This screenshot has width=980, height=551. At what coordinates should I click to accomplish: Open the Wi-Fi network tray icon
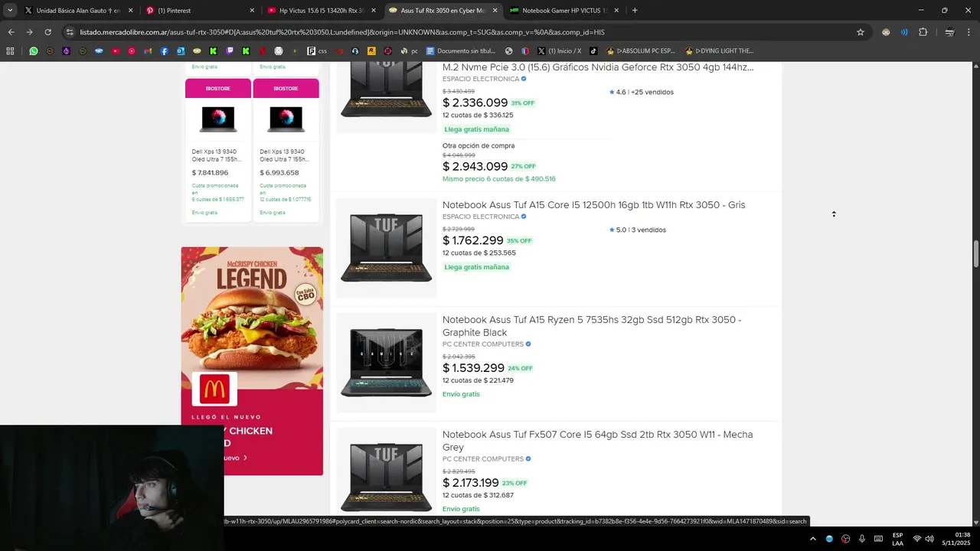[917, 539]
